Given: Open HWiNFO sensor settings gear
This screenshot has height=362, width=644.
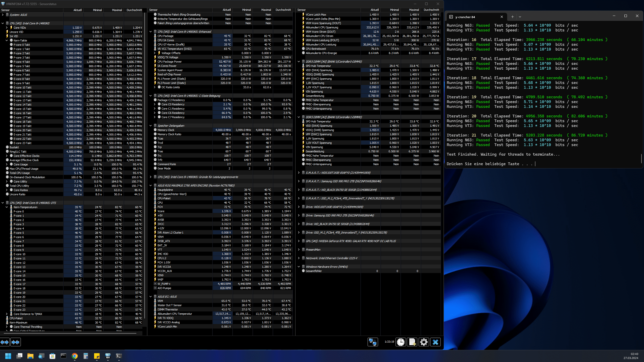Looking at the screenshot, I should [x=424, y=342].
